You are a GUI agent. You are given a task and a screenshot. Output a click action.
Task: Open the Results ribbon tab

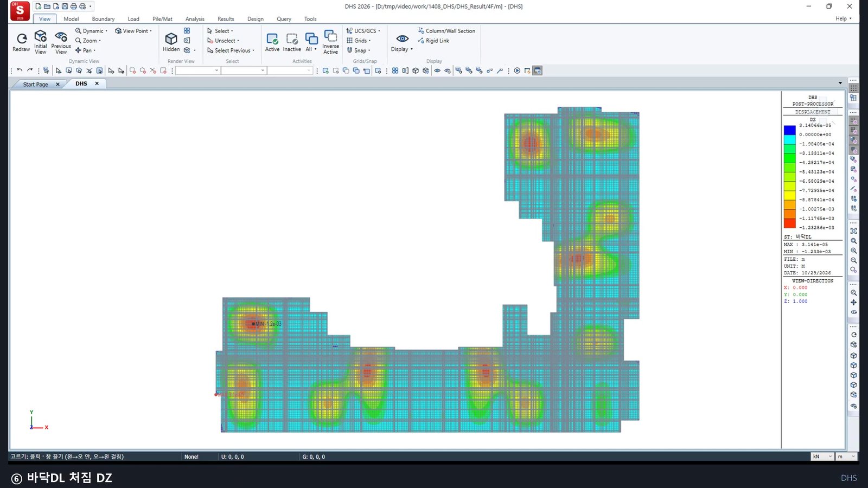point(226,19)
